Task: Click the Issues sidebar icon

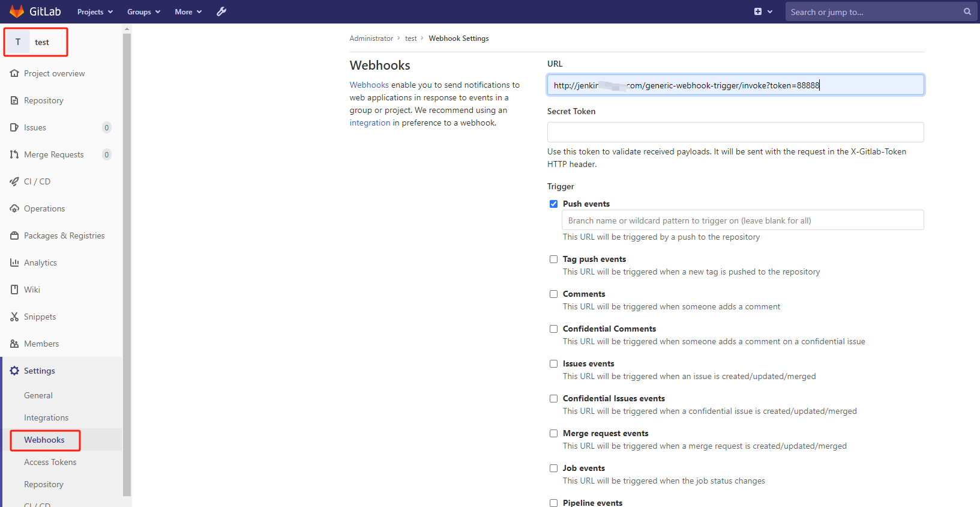Action: tap(14, 127)
